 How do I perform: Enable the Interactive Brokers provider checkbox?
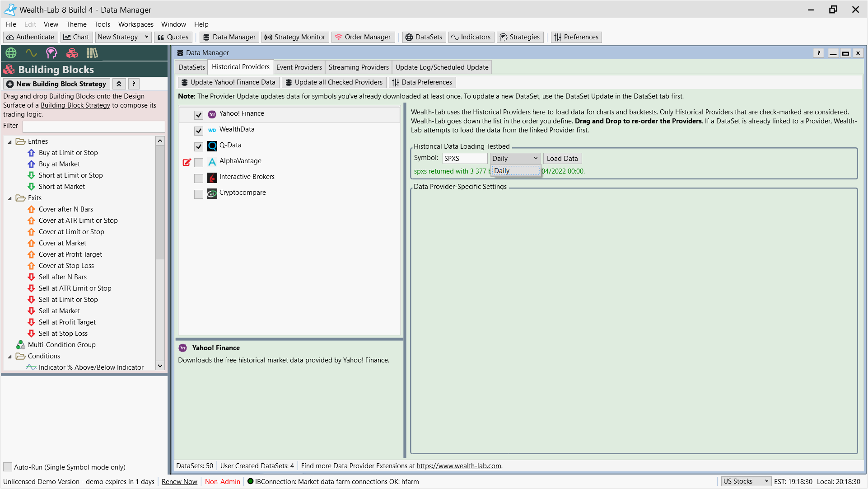pos(199,178)
